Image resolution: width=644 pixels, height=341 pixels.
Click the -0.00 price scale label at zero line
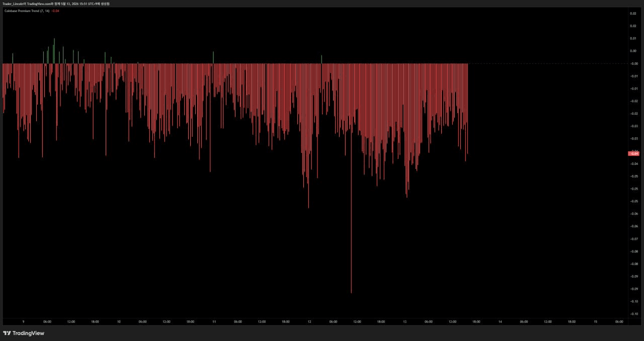633,64
